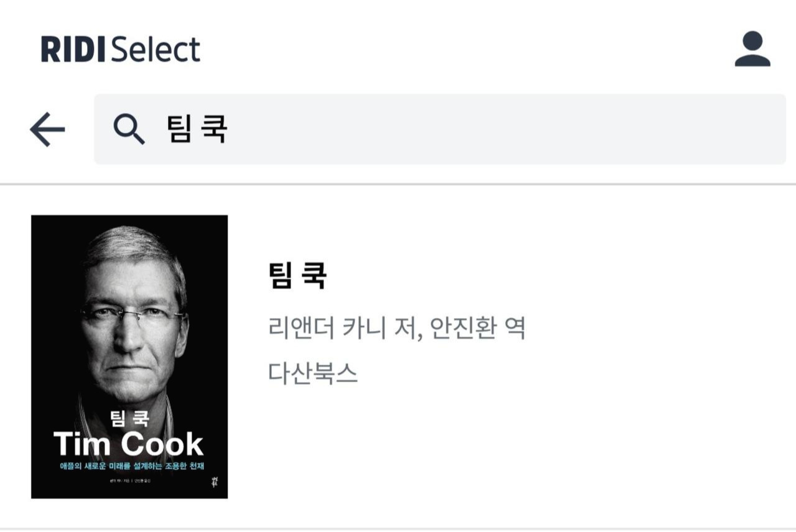The width and height of the screenshot is (796, 532).
Task: Open account settings via the avatar icon
Action: click(751, 50)
